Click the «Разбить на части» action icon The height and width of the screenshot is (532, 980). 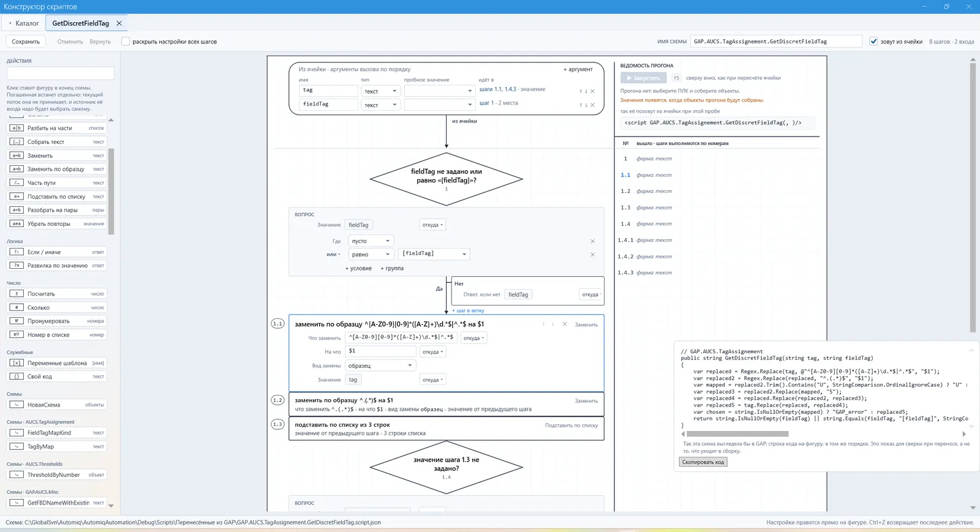(17, 128)
